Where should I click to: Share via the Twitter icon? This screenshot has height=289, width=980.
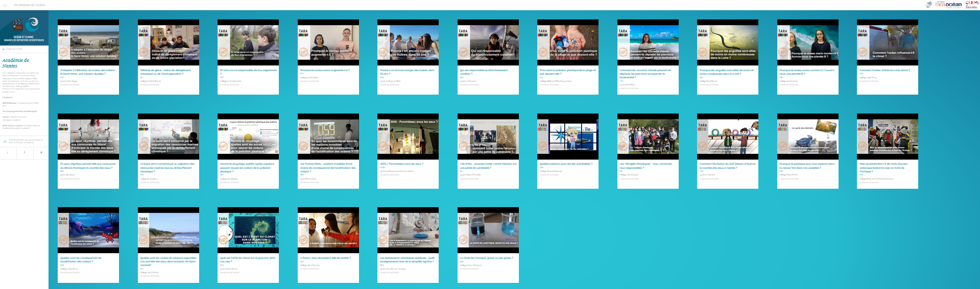41,152
